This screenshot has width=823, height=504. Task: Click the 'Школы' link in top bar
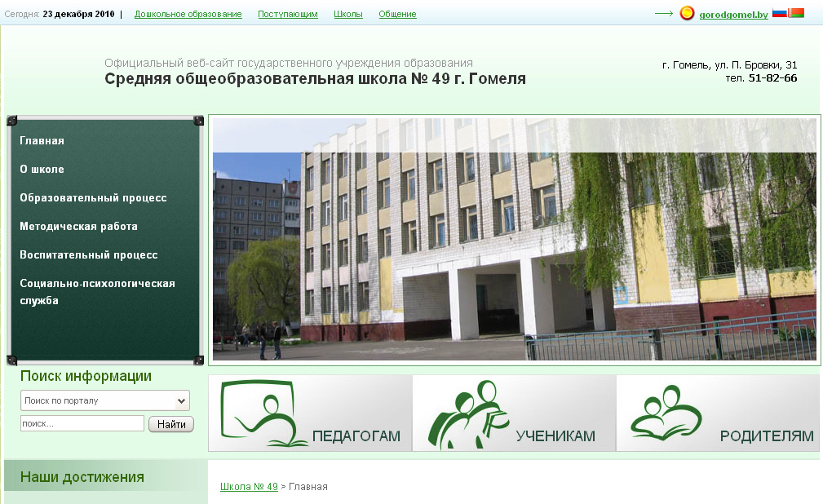point(348,15)
